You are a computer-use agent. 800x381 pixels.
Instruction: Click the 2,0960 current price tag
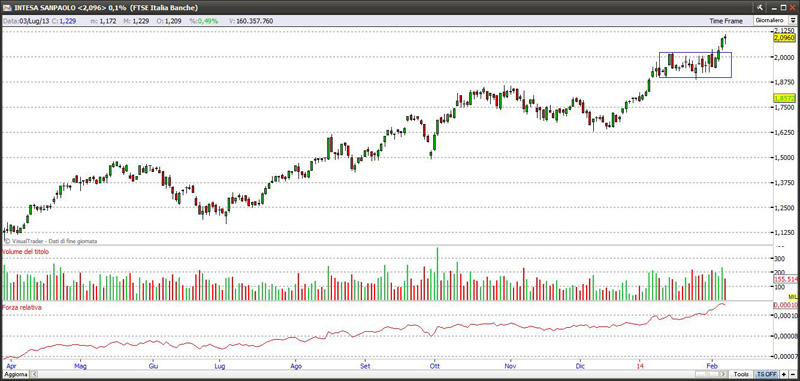tap(783, 38)
